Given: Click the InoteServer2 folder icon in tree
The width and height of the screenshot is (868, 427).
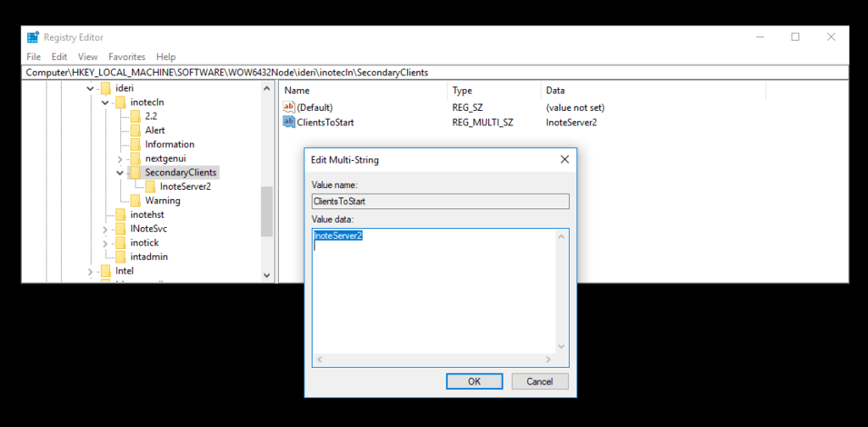Looking at the screenshot, I should (x=150, y=186).
